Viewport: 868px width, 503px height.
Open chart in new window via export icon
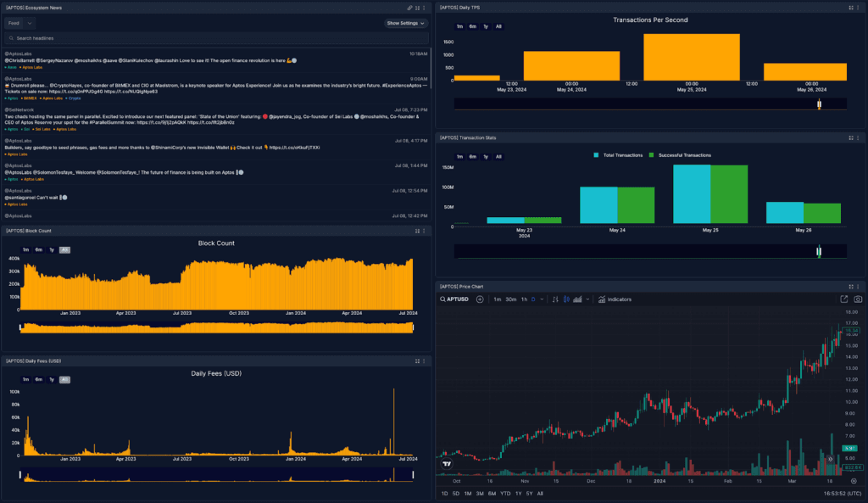pos(844,299)
